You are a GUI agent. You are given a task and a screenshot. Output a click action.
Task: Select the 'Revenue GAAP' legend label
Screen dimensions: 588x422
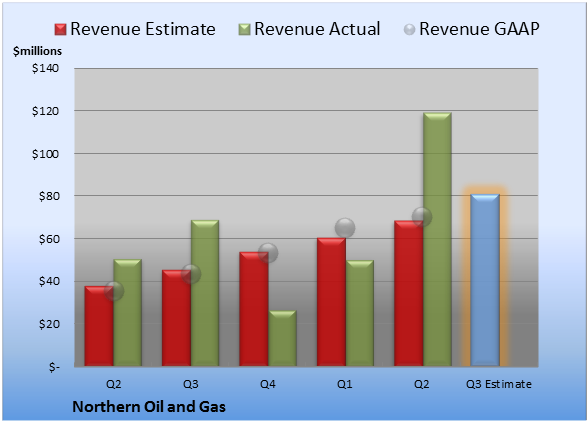(479, 29)
